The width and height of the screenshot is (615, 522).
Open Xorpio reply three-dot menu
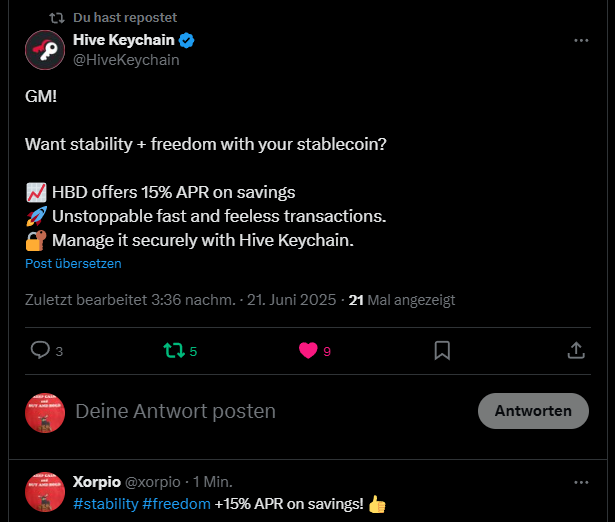[x=581, y=482]
